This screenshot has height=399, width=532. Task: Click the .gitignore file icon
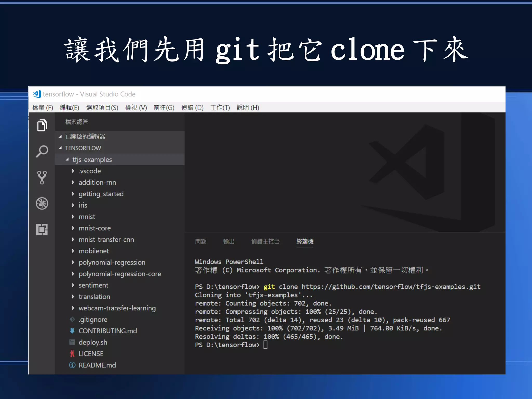point(72,319)
